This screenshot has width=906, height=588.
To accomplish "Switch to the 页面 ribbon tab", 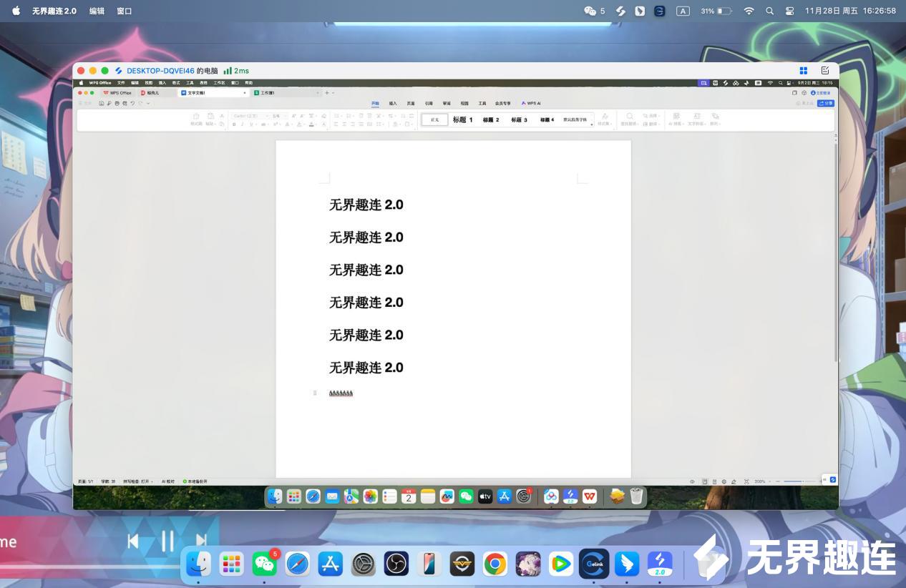I will (411, 104).
